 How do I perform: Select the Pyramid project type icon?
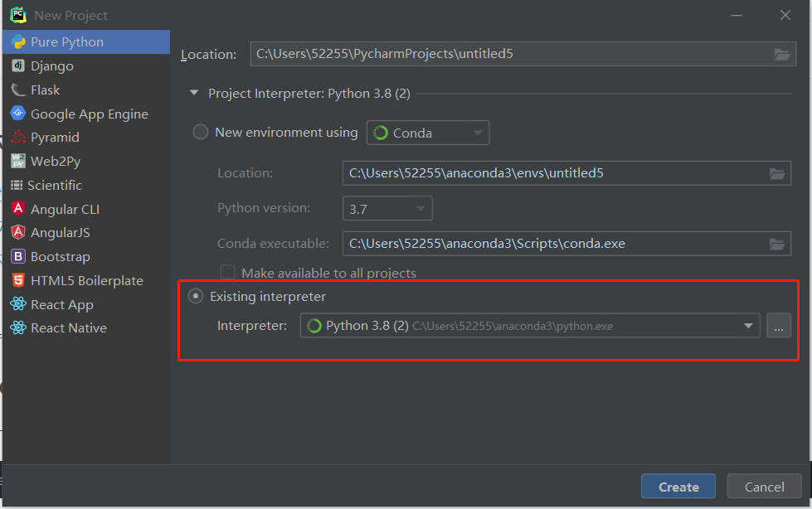18,137
